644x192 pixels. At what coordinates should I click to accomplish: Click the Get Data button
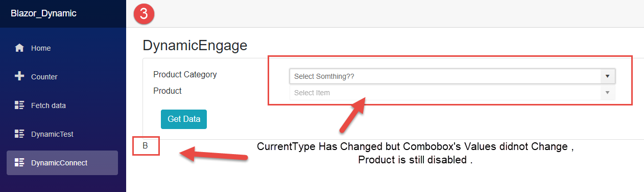coord(184,119)
